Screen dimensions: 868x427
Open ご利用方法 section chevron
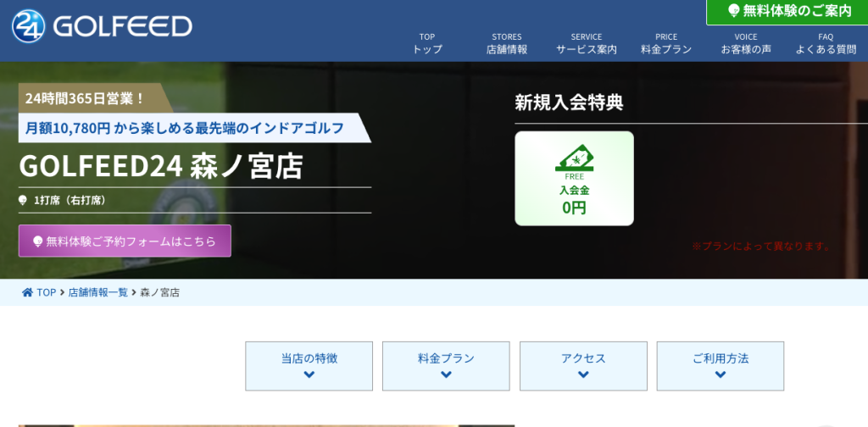(721, 374)
